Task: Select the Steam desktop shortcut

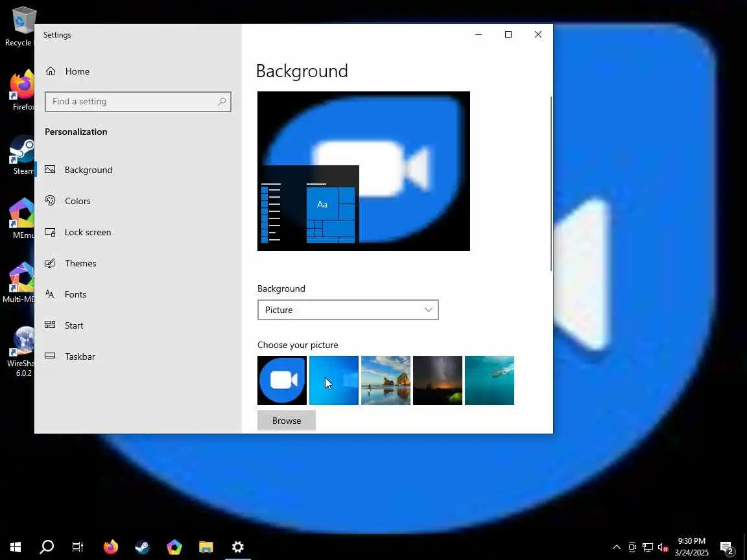Action: coord(21,156)
